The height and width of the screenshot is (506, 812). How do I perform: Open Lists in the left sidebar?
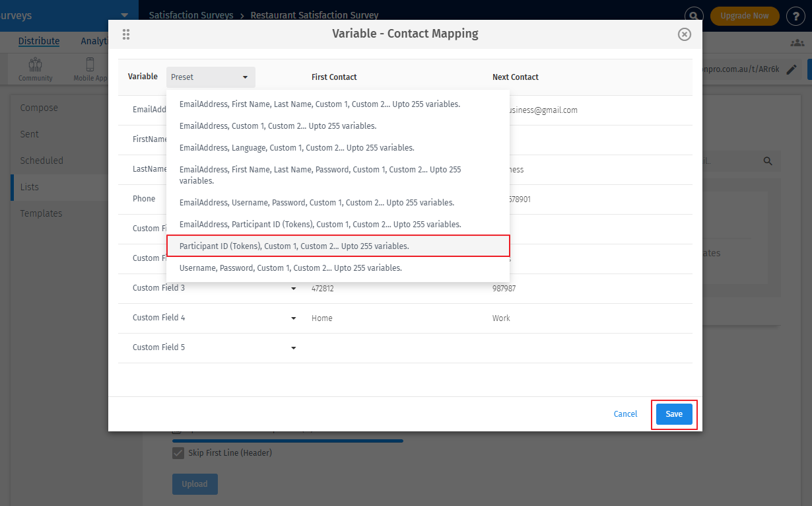(x=30, y=187)
